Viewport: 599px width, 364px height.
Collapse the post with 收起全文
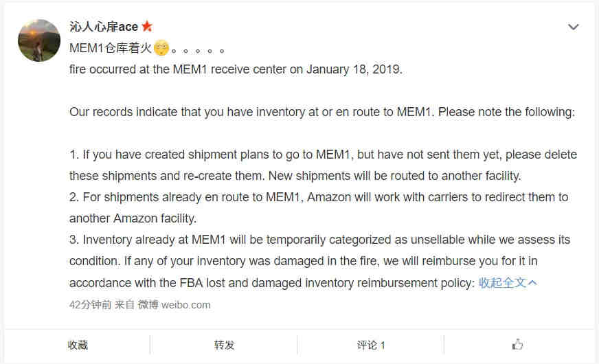click(x=502, y=283)
